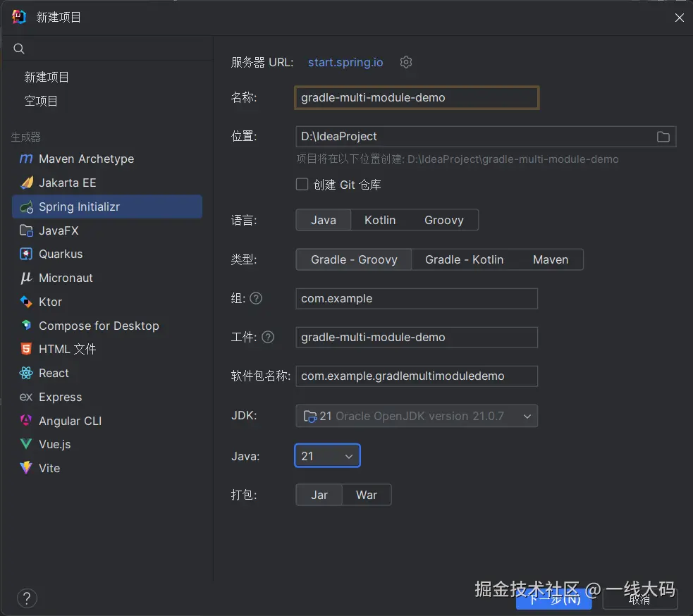Select Jar packaging

(319, 495)
